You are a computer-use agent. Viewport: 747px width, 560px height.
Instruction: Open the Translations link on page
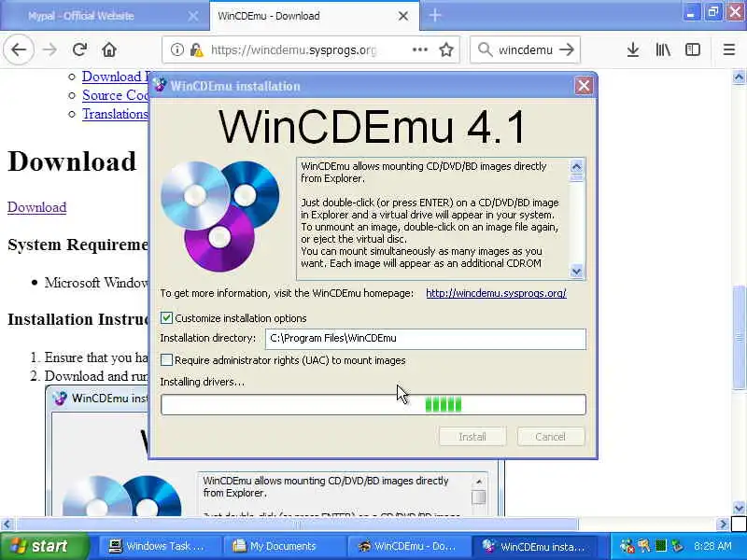tap(115, 114)
